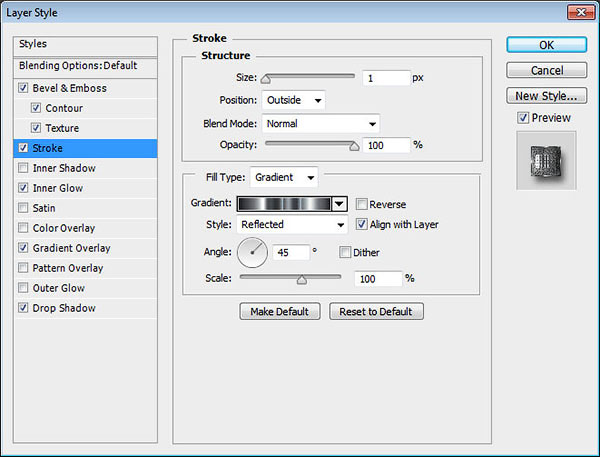Check the Reverse gradient checkbox

coord(361,204)
